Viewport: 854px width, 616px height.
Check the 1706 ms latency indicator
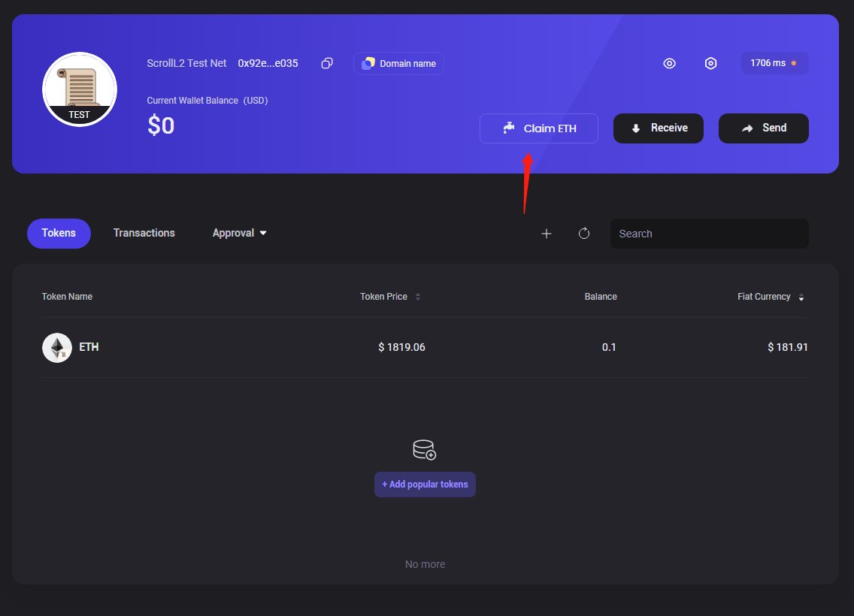774,63
